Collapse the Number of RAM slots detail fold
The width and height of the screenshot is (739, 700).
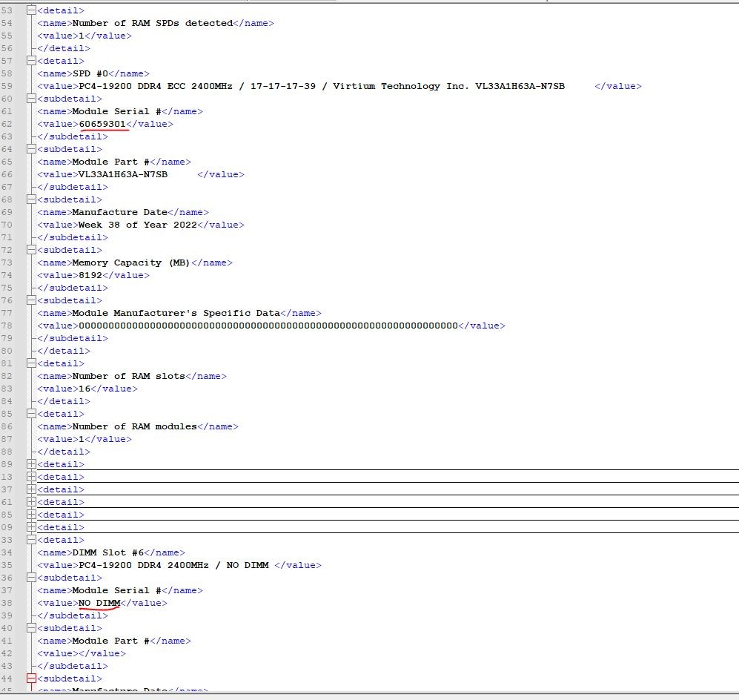click(32, 363)
